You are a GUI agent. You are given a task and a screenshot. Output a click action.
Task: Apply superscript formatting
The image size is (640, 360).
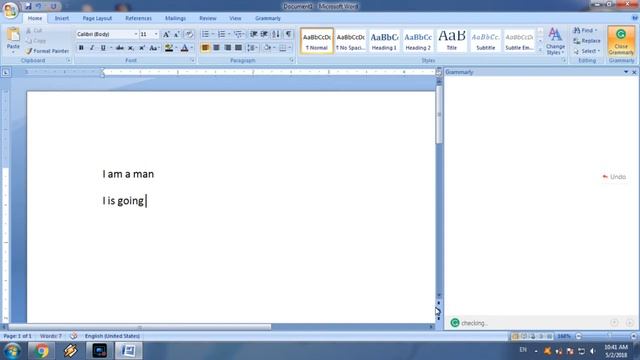(x=142, y=48)
